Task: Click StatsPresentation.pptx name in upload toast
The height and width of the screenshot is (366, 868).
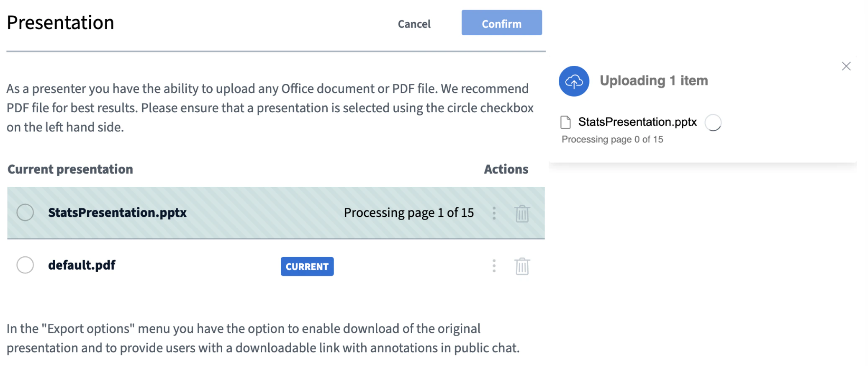Action: click(637, 122)
